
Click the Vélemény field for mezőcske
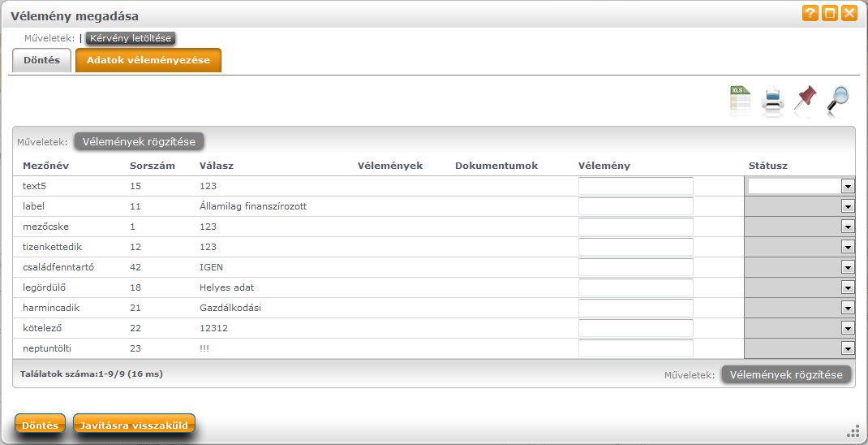tap(635, 227)
